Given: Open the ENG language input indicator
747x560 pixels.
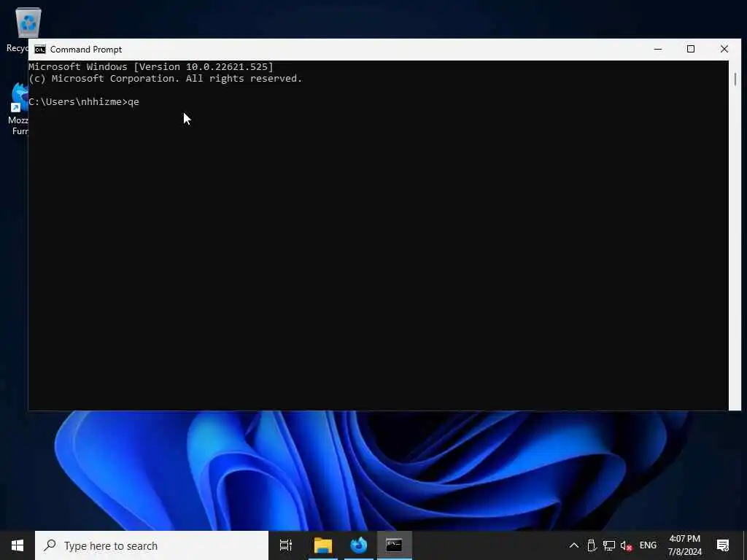Looking at the screenshot, I should tap(648, 545).
